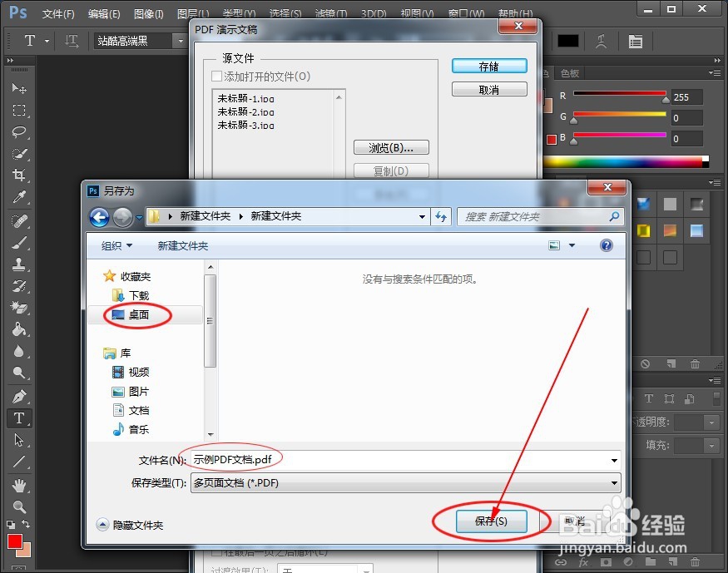Select the Blur tool

pos(19,351)
